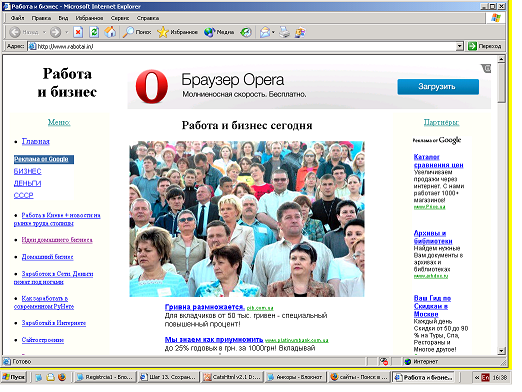The image size is (522, 392).
Task: Expand hidden tray icons chevron
Action: click(477, 377)
